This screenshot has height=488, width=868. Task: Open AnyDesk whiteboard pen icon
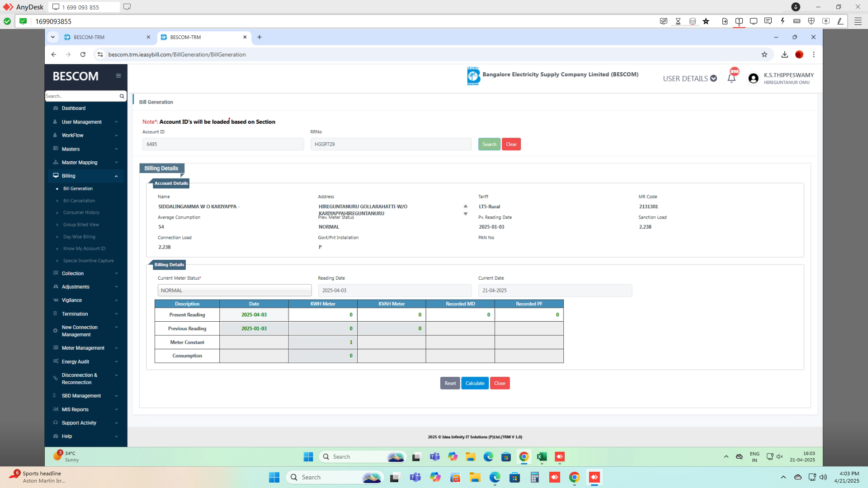[840, 21]
